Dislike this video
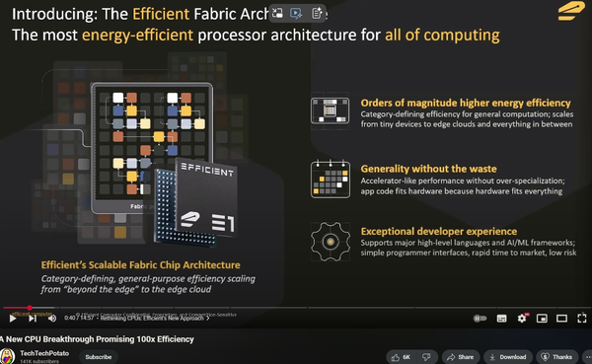 (x=426, y=357)
